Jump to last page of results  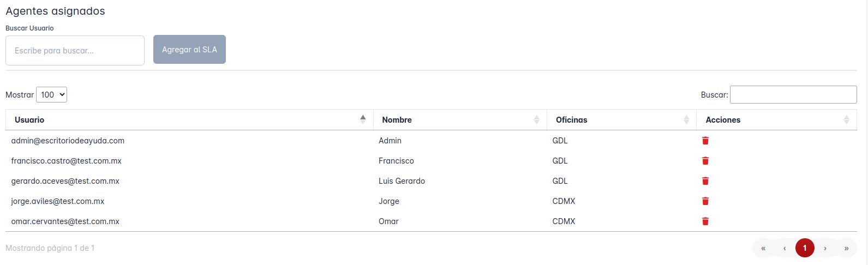tap(846, 248)
